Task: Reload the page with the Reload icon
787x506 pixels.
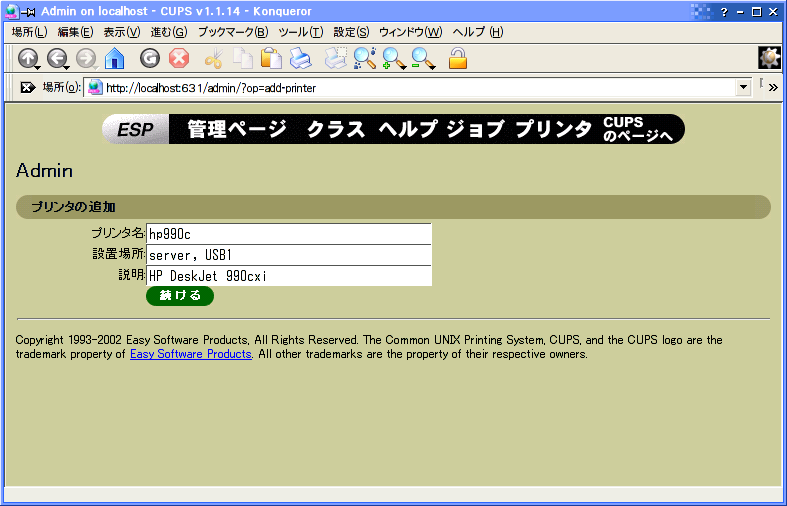Action: (x=150, y=59)
